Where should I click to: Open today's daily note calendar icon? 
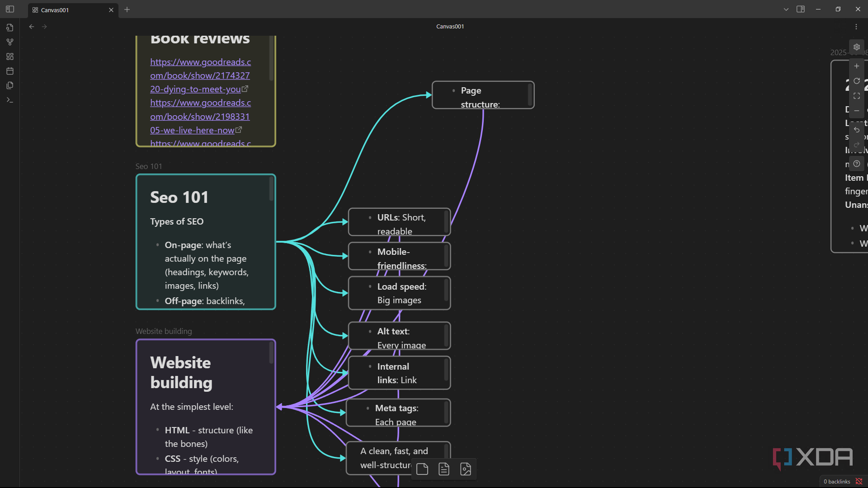(x=10, y=71)
